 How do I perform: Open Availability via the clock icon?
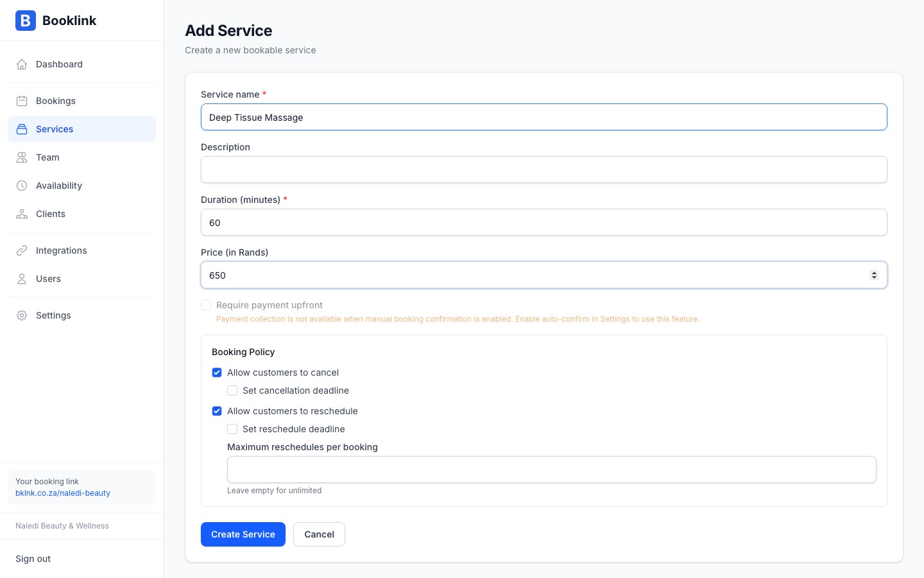22,186
